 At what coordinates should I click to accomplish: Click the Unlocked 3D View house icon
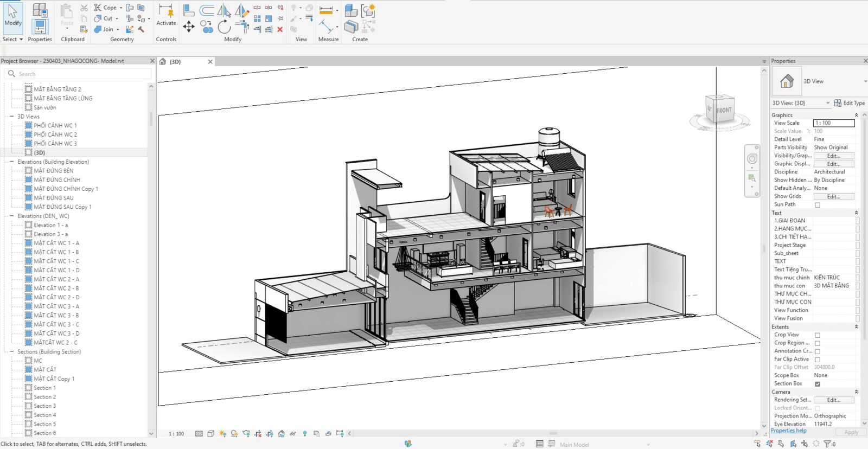281,434
